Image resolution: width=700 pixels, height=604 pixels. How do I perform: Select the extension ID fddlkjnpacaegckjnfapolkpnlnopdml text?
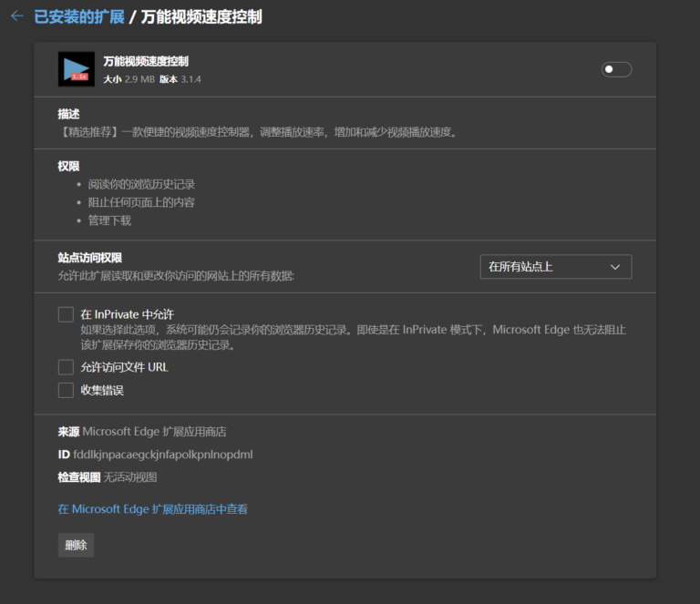(x=163, y=455)
